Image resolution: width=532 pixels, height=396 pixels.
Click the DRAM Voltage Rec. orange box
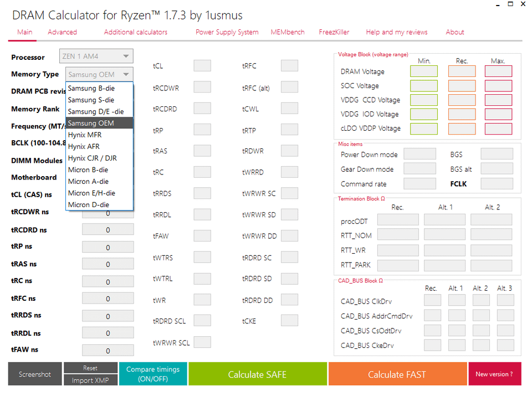[x=462, y=71]
